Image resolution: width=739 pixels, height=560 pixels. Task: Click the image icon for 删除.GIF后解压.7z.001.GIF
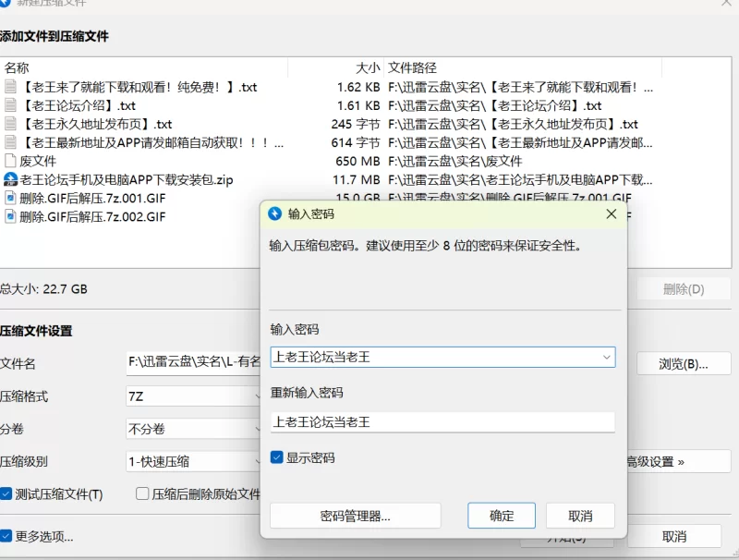click(x=10, y=198)
